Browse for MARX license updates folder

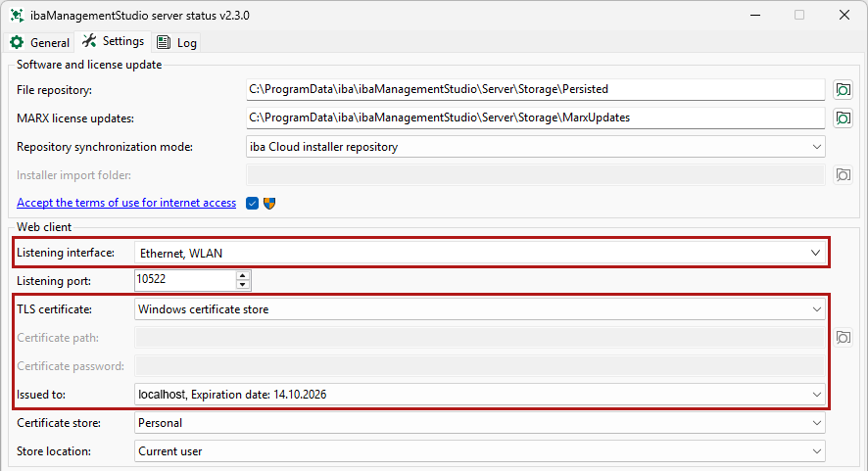(842, 118)
